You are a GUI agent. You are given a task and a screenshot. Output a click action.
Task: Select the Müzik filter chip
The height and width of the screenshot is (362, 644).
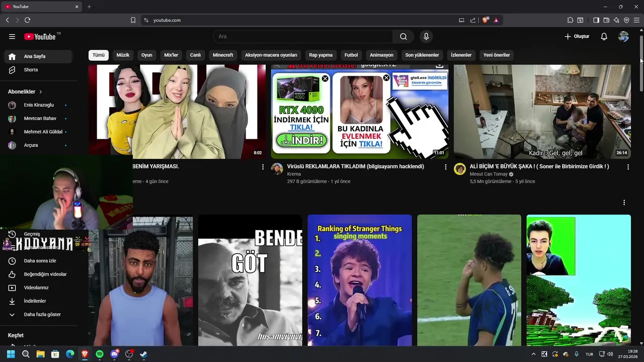tap(123, 55)
